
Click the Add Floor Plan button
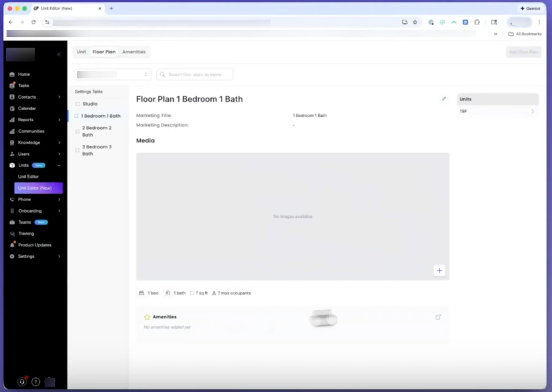(523, 52)
